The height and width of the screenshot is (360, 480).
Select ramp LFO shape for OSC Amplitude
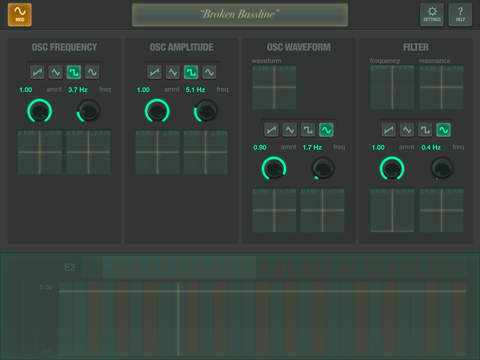click(x=155, y=72)
